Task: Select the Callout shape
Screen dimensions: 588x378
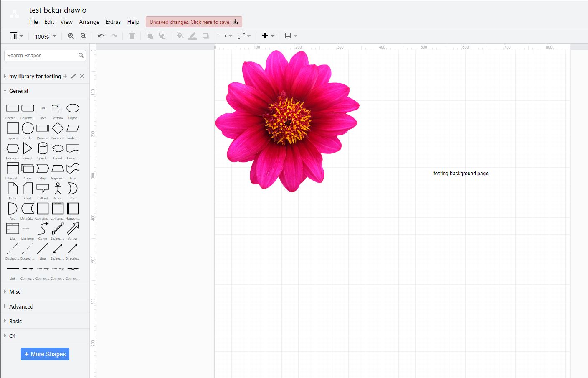Action: pyautogui.click(x=43, y=188)
